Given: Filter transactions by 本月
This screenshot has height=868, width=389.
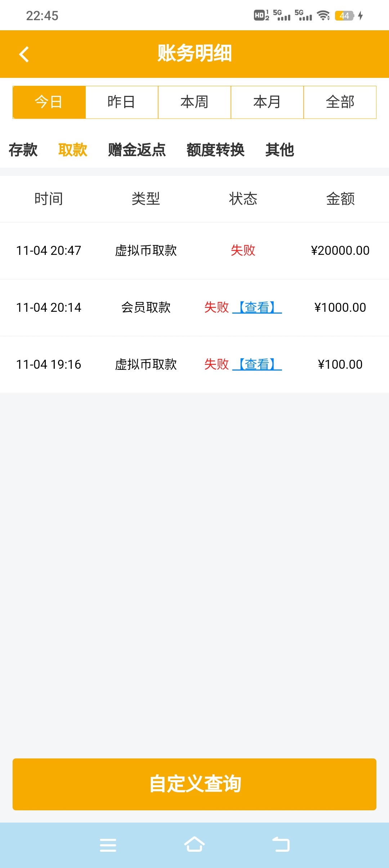Looking at the screenshot, I should (267, 102).
